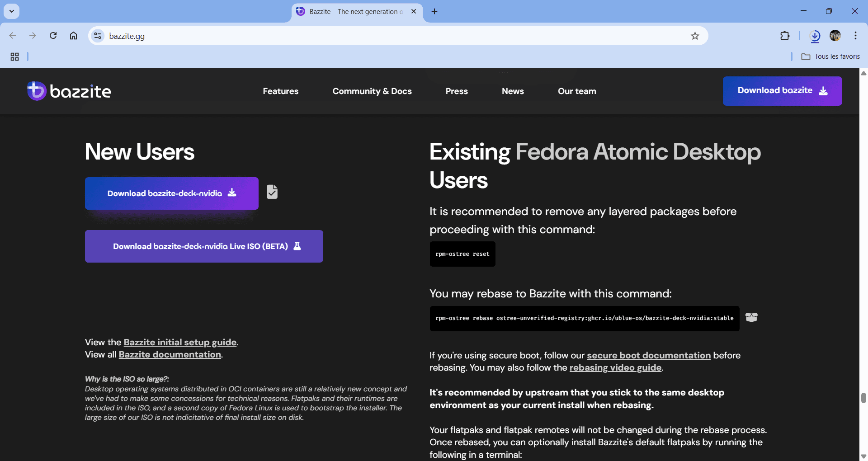Bookmark this page with the star icon
Screen dimensions: 868x461
[x=695, y=36]
